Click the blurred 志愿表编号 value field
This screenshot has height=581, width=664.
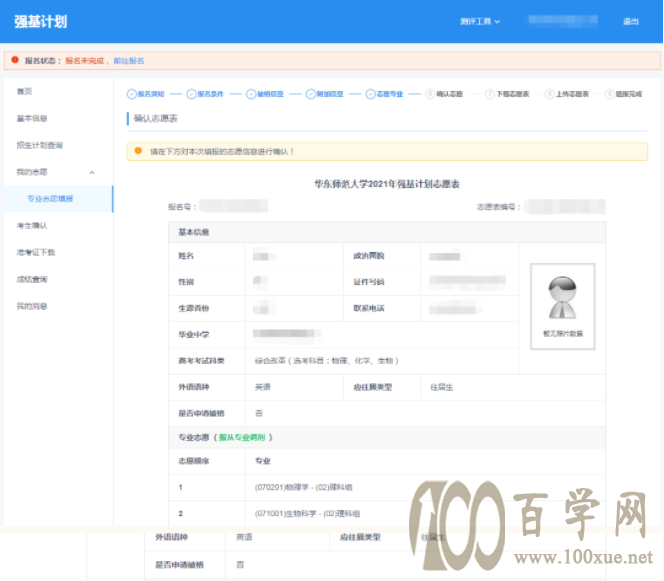[565, 207]
